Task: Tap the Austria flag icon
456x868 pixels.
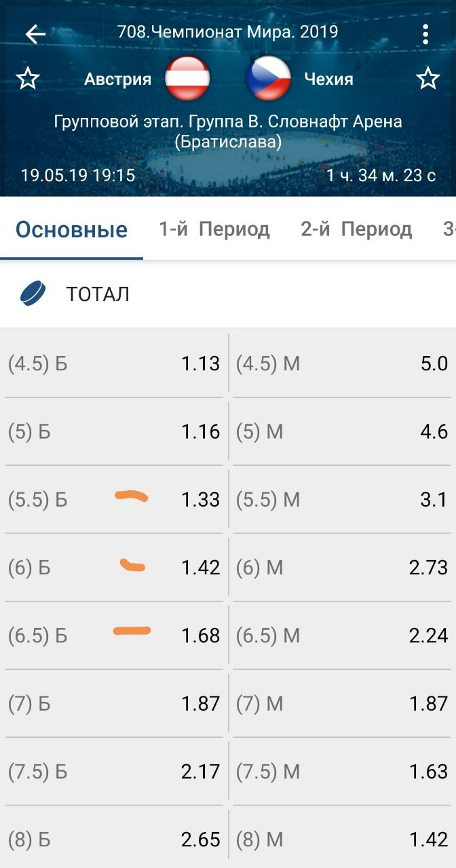Action: coord(187,79)
